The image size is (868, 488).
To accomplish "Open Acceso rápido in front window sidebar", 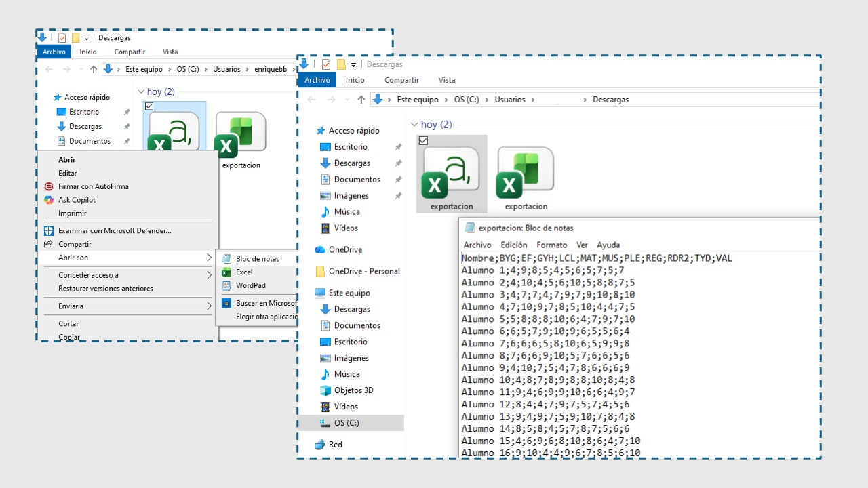I will pos(354,131).
